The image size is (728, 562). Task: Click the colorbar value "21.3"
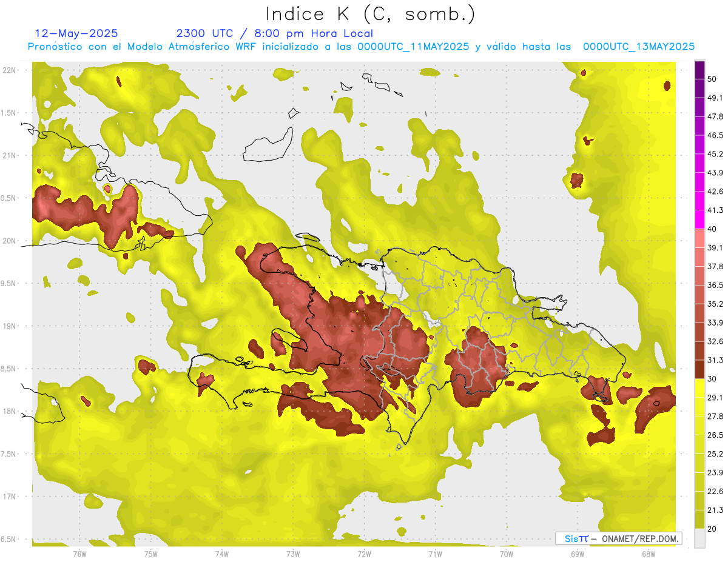pyautogui.click(x=715, y=510)
